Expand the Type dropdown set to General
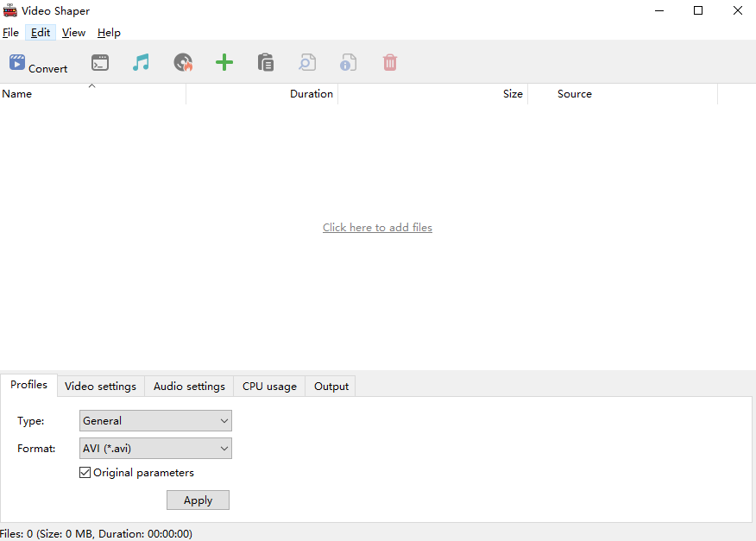This screenshot has width=756, height=541. [x=155, y=420]
